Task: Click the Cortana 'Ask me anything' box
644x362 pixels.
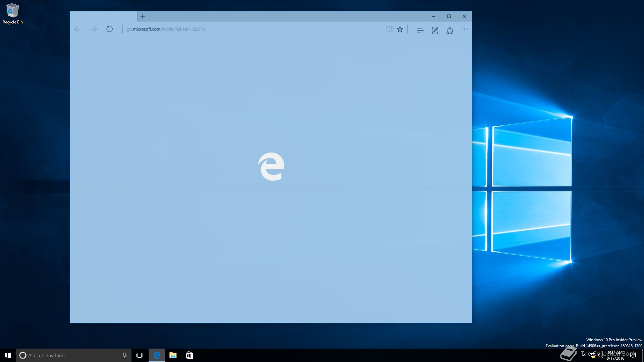Action: (x=74, y=355)
